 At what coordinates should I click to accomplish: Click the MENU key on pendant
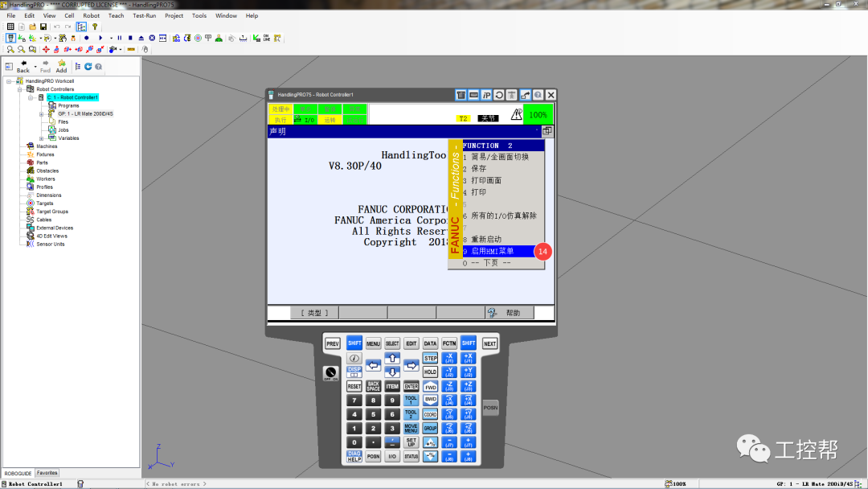coord(373,343)
